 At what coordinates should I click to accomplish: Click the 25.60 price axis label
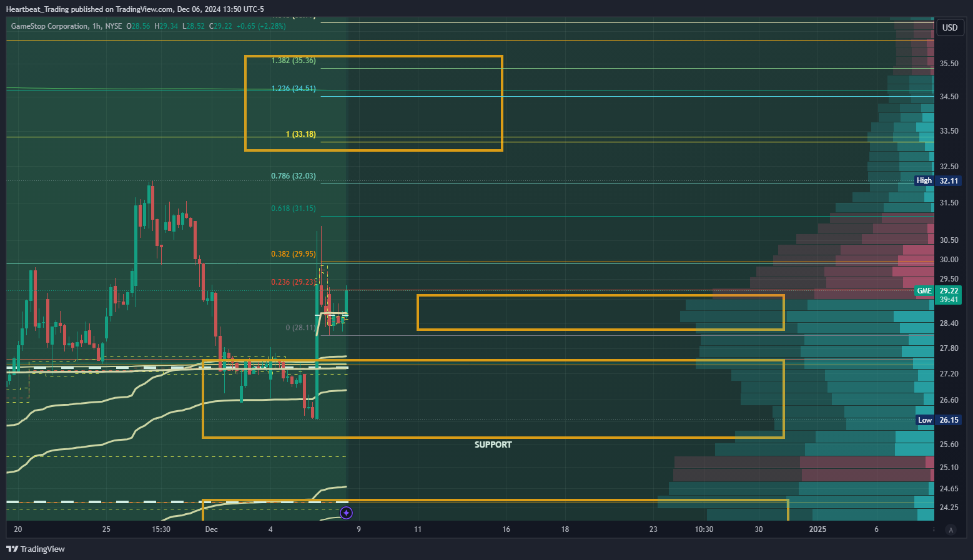click(949, 445)
